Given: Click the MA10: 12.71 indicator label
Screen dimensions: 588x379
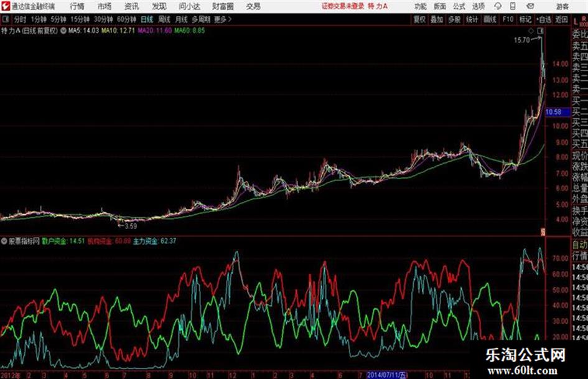Looking at the screenshot, I should pyautogui.click(x=118, y=30).
